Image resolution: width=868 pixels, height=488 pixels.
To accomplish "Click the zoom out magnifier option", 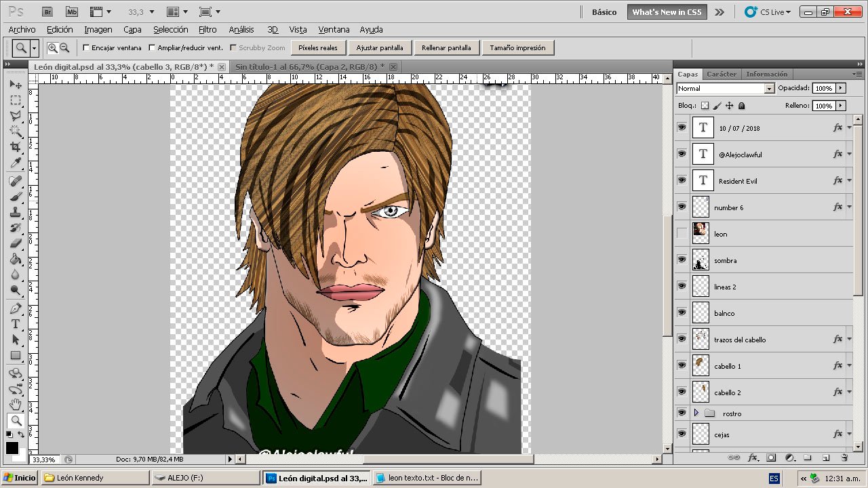I will point(64,47).
